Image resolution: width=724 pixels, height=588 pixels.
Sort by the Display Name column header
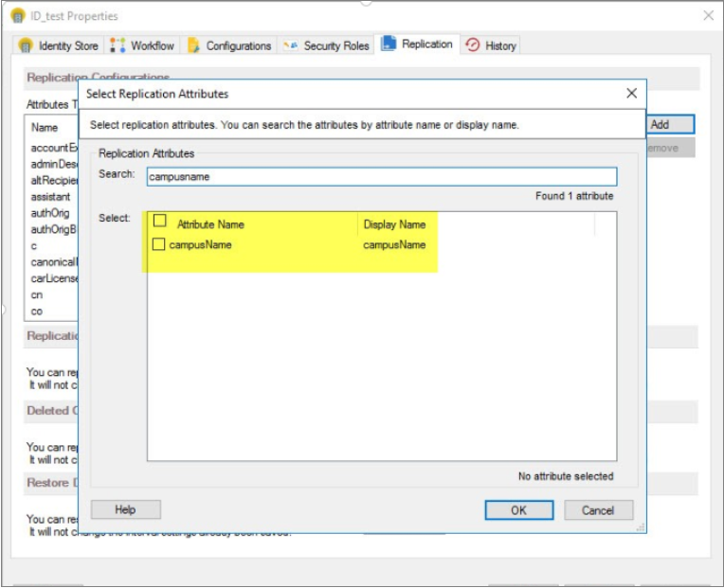(395, 224)
